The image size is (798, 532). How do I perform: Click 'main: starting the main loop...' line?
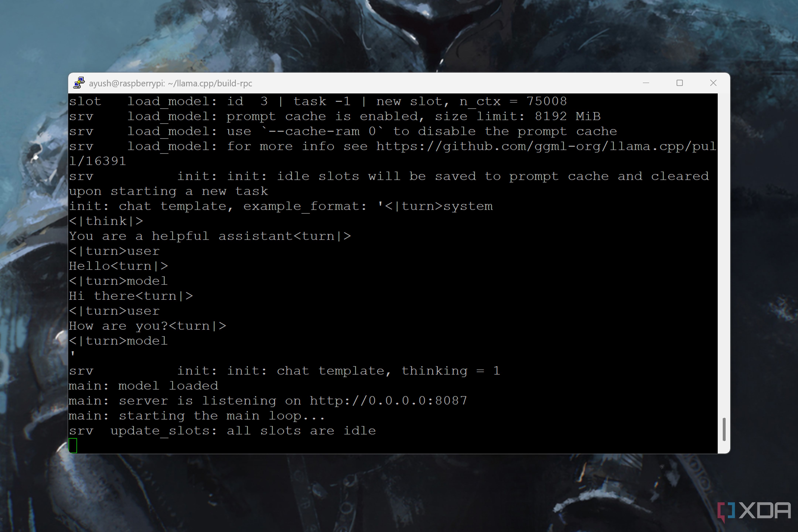pyautogui.click(x=197, y=416)
